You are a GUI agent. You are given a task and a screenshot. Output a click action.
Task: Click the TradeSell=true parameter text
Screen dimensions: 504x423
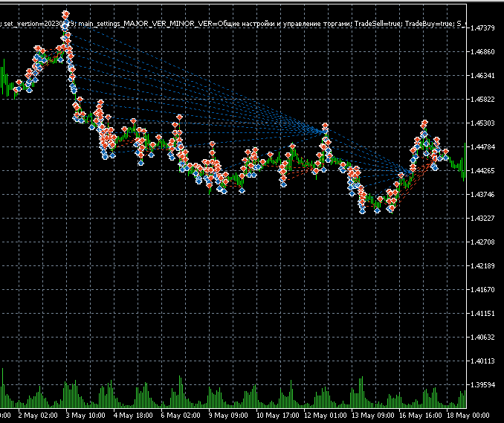pyautogui.click(x=378, y=24)
